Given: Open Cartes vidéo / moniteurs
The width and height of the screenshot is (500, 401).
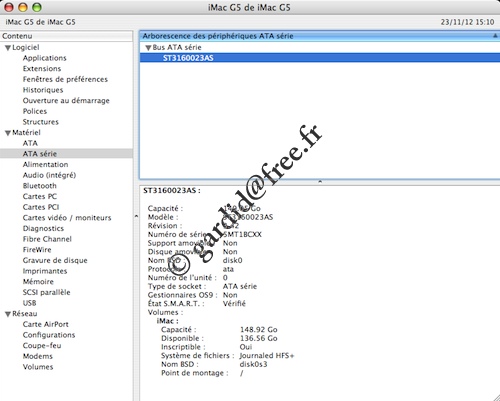Looking at the screenshot, I should click(x=67, y=218).
